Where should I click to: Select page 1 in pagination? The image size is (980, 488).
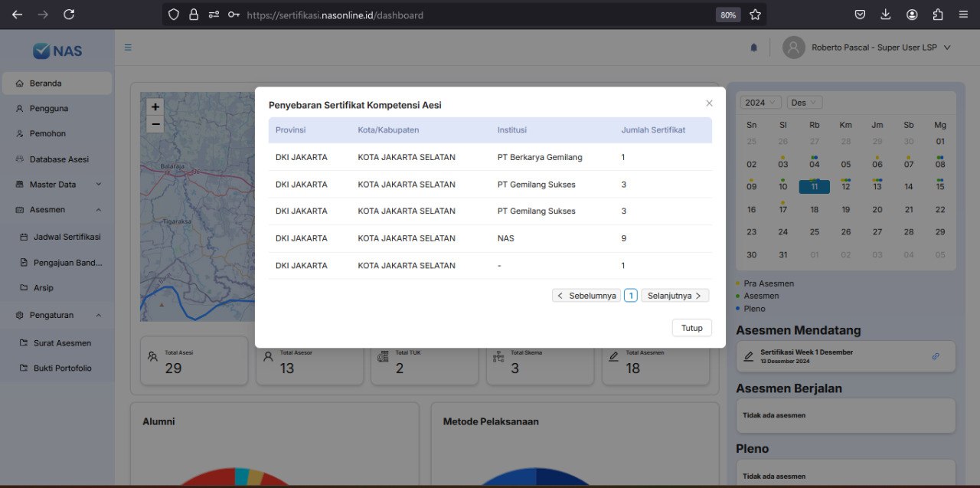(x=630, y=296)
